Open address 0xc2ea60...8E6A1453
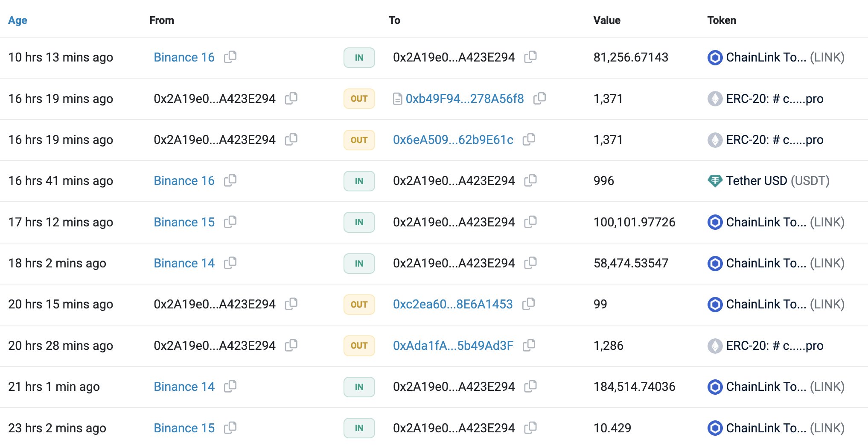This screenshot has height=446, width=868. pos(453,304)
